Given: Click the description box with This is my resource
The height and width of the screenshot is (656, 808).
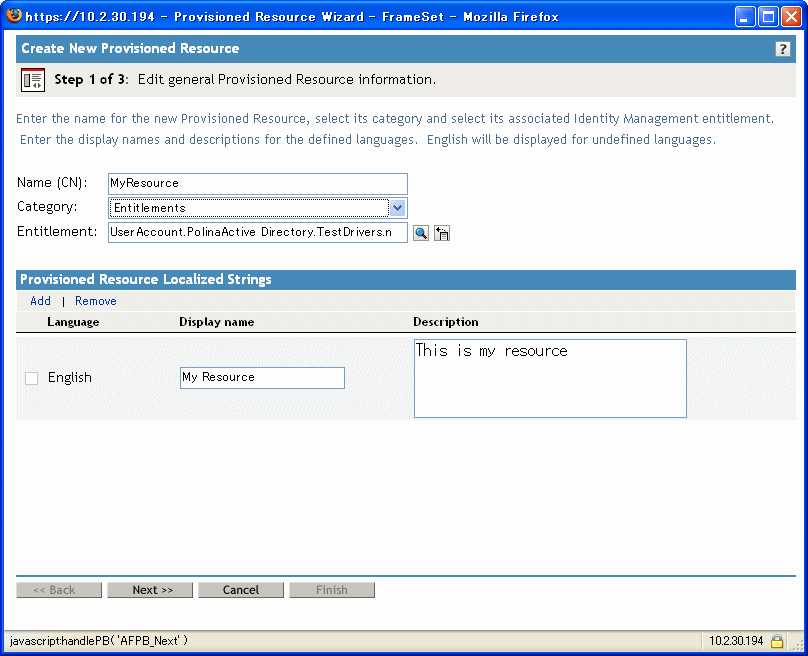Looking at the screenshot, I should pyautogui.click(x=550, y=378).
